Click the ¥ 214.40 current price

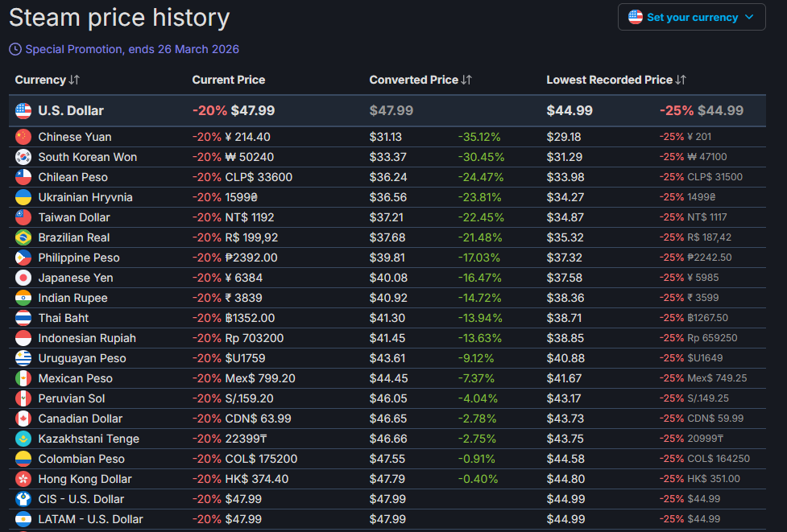247,137
